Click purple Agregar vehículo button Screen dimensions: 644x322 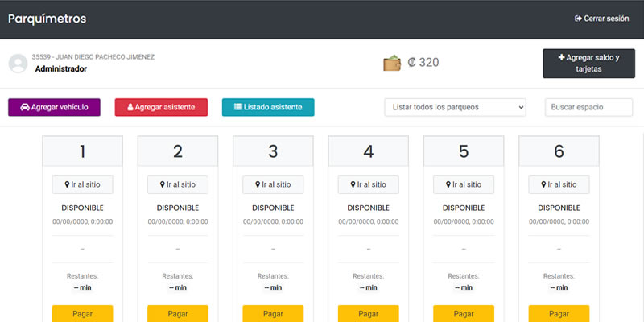point(54,107)
